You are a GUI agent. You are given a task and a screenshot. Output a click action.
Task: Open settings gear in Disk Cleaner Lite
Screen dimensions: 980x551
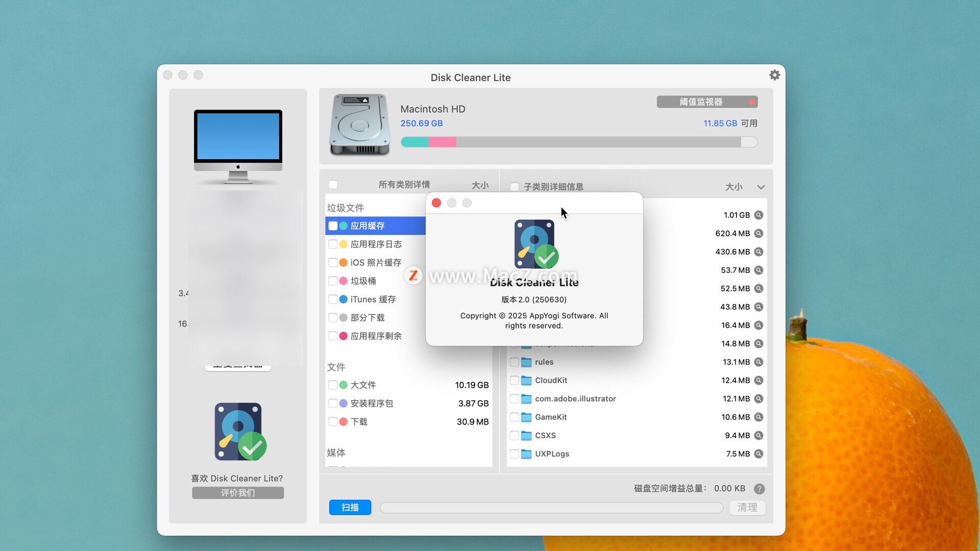pos(774,76)
